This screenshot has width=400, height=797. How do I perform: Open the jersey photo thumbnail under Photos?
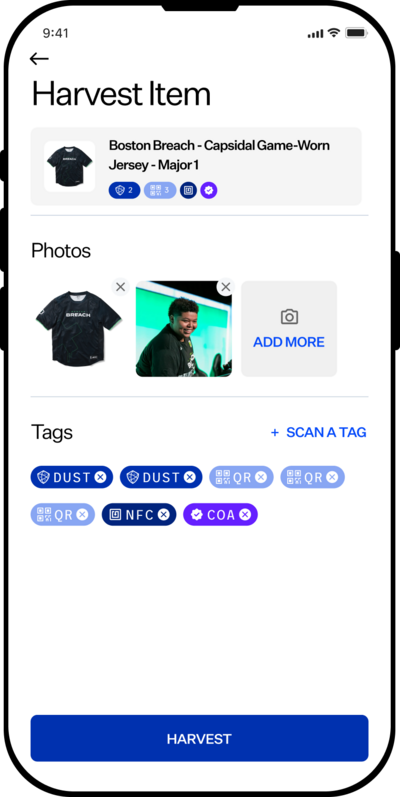(x=78, y=329)
